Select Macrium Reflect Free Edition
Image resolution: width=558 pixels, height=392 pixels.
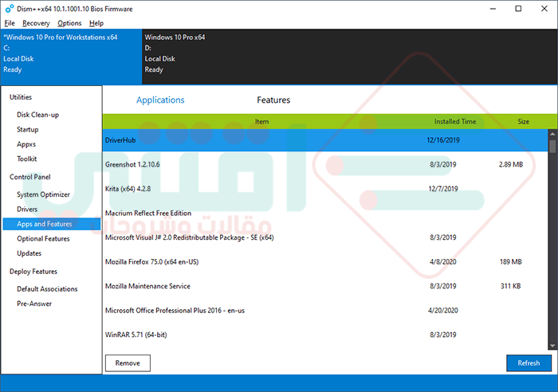(x=325, y=213)
